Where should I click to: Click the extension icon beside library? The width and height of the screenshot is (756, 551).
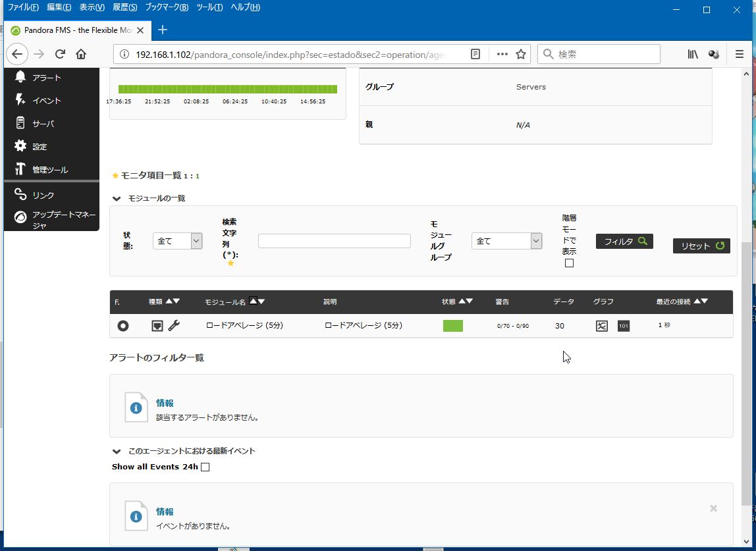714,54
